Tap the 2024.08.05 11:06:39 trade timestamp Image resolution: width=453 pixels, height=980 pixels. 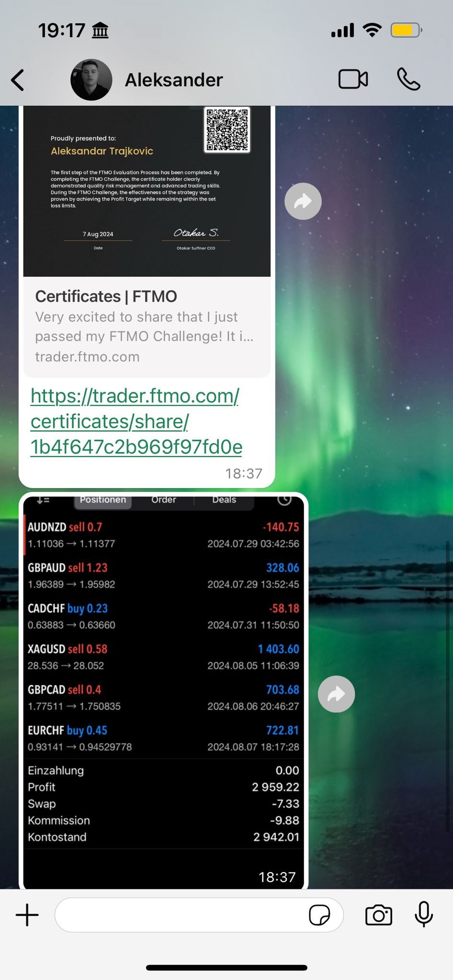click(x=253, y=666)
